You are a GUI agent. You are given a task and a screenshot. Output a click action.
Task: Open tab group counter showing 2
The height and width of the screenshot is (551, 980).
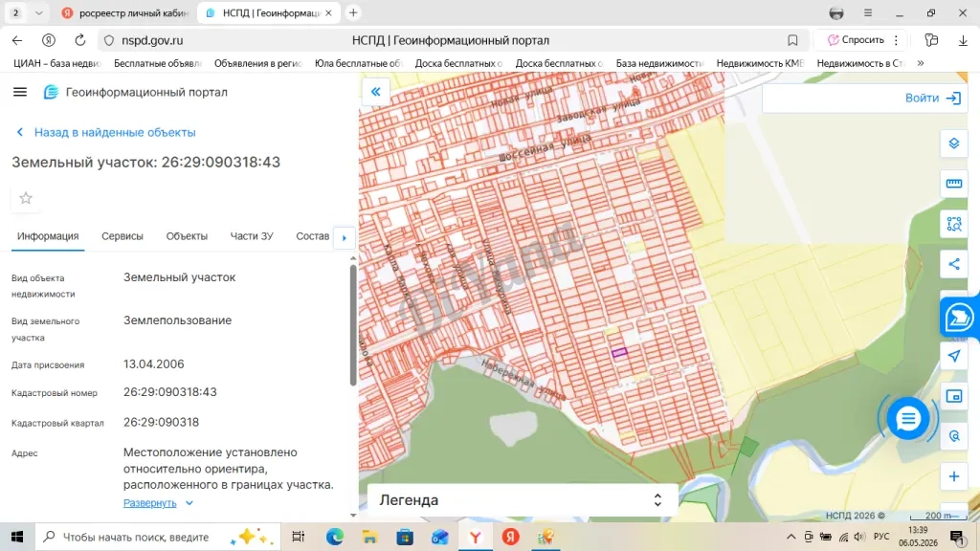click(15, 12)
